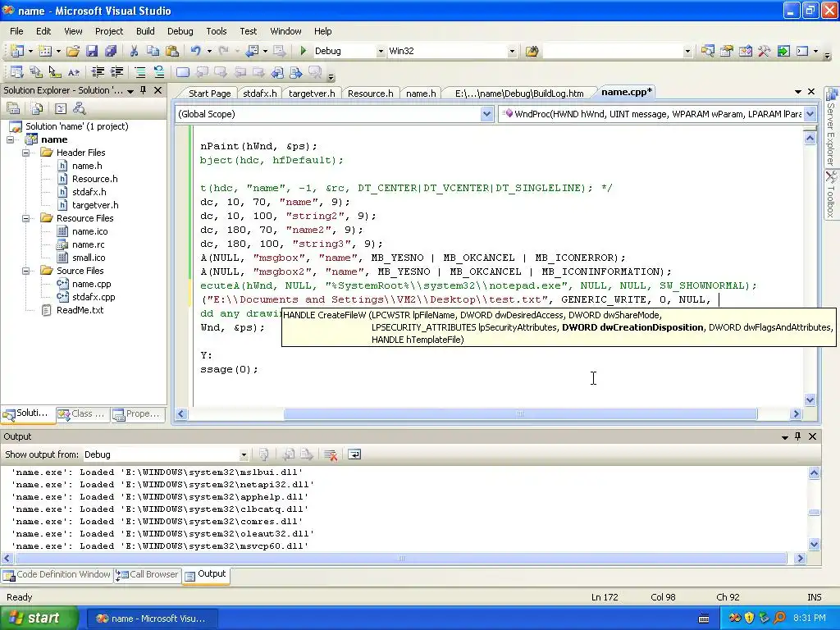
Task: Toggle a bookmark on the current line
Action: coord(183,72)
